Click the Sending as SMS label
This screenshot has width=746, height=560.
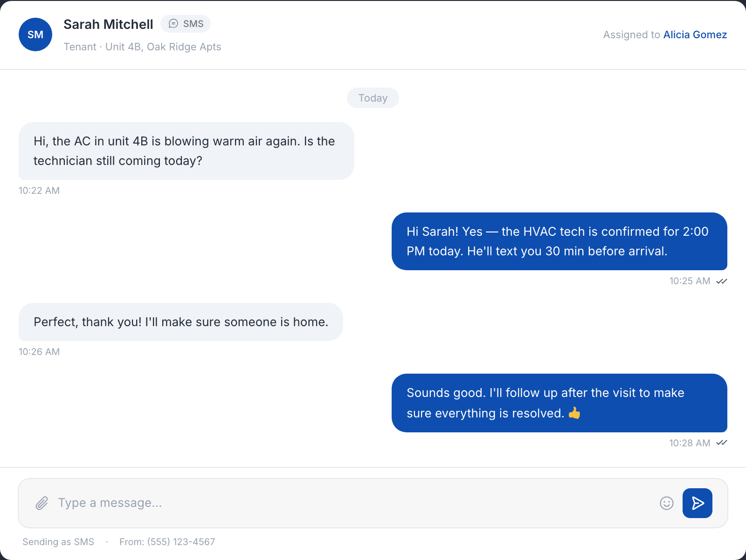[58, 542]
